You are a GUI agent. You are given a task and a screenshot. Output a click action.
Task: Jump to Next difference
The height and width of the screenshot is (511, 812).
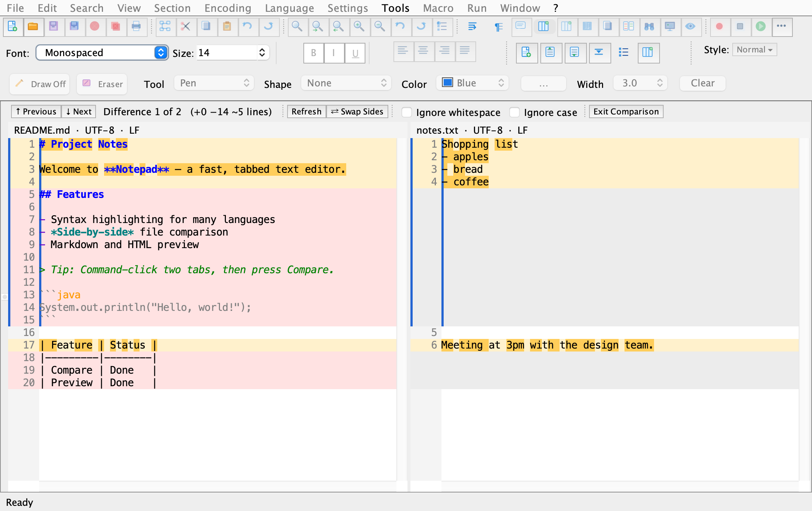tap(79, 112)
